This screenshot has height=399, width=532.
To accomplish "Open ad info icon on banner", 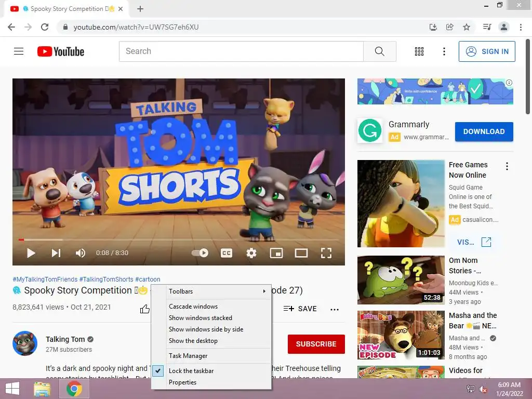I will (509, 83).
